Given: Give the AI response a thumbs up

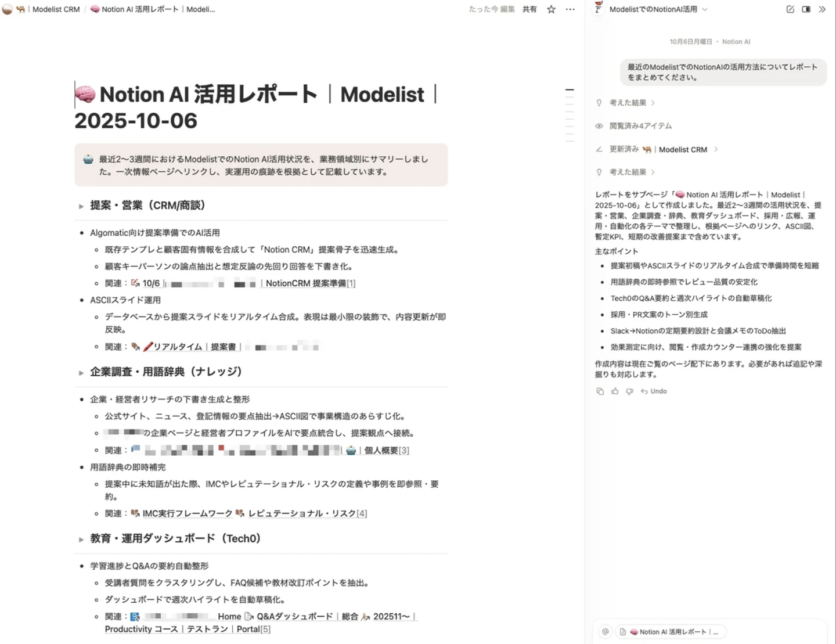Looking at the screenshot, I should click(x=615, y=391).
